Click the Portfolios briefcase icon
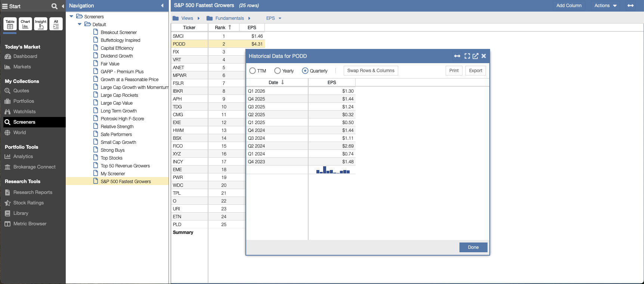644x284 pixels. 7,101
